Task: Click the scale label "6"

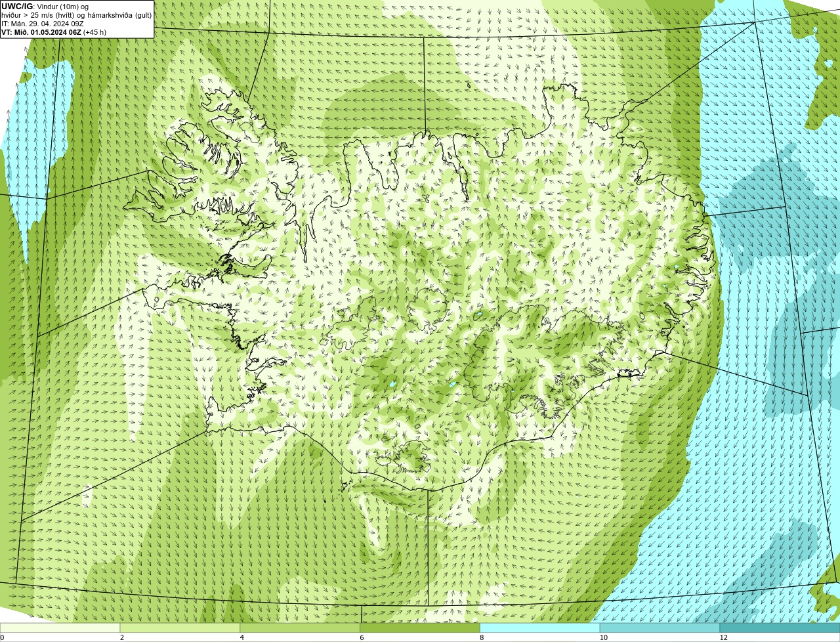Action: point(362,637)
